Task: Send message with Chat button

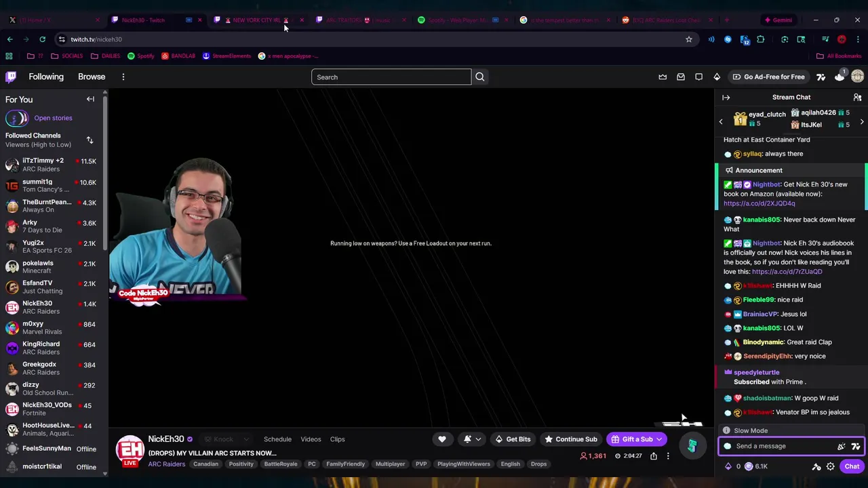Action: coord(852,466)
